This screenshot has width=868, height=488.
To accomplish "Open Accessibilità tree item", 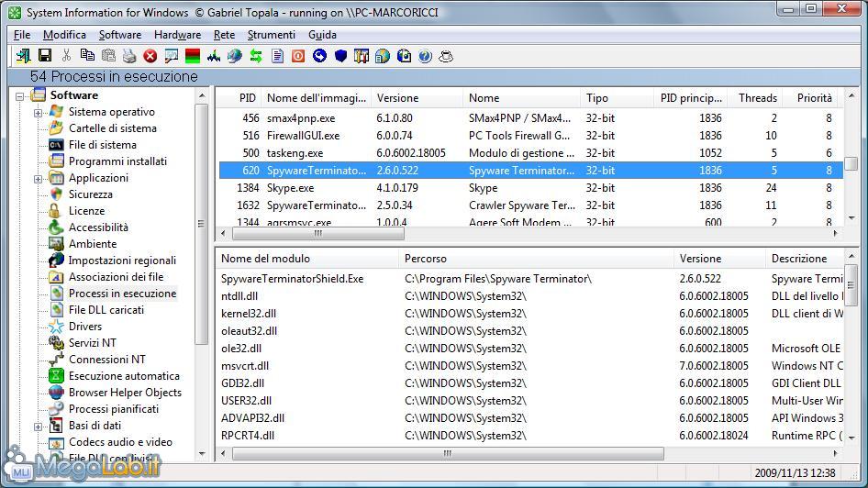I will [98, 227].
